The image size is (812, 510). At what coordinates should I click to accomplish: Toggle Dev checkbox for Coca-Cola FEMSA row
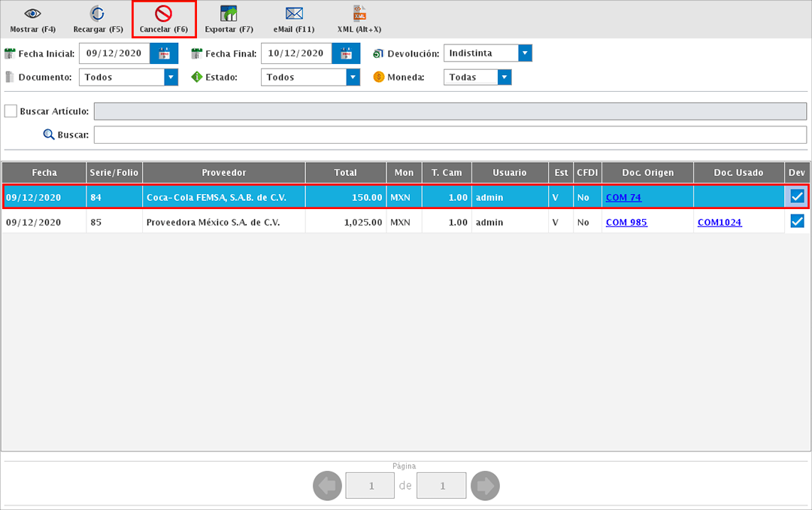point(797,197)
